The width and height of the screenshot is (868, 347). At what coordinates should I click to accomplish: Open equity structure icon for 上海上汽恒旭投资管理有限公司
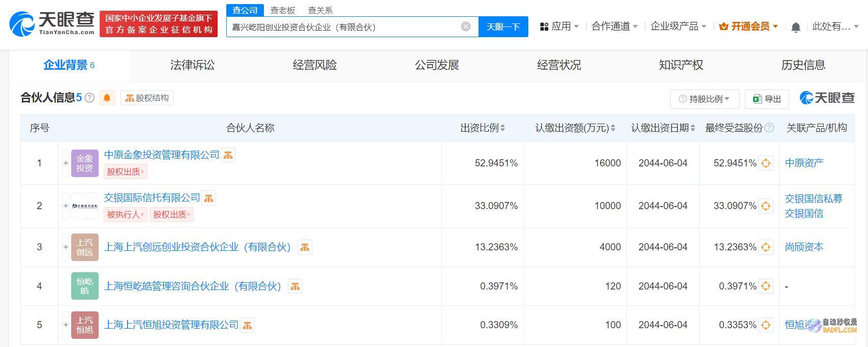click(x=247, y=325)
